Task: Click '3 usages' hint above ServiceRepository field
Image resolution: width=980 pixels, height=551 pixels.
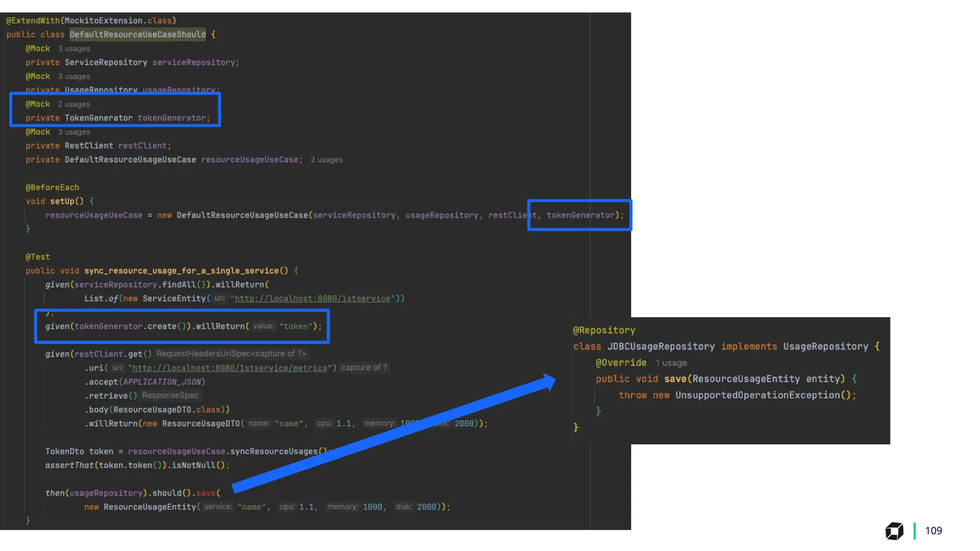Action: click(x=74, y=49)
